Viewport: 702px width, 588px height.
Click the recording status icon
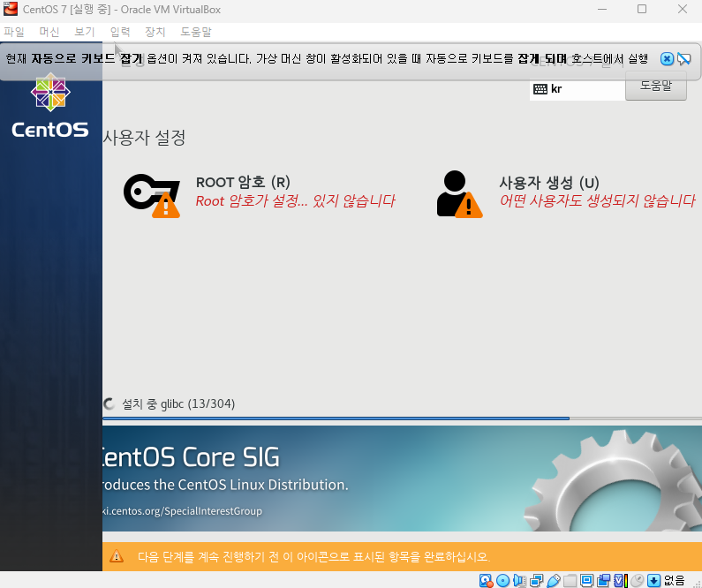pyautogui.click(x=603, y=581)
